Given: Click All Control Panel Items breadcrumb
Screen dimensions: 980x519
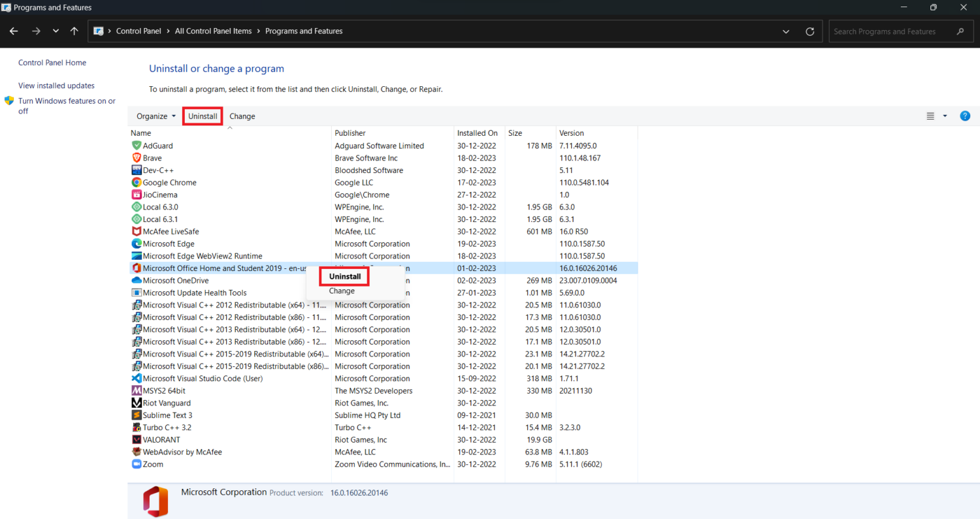Looking at the screenshot, I should [x=213, y=31].
